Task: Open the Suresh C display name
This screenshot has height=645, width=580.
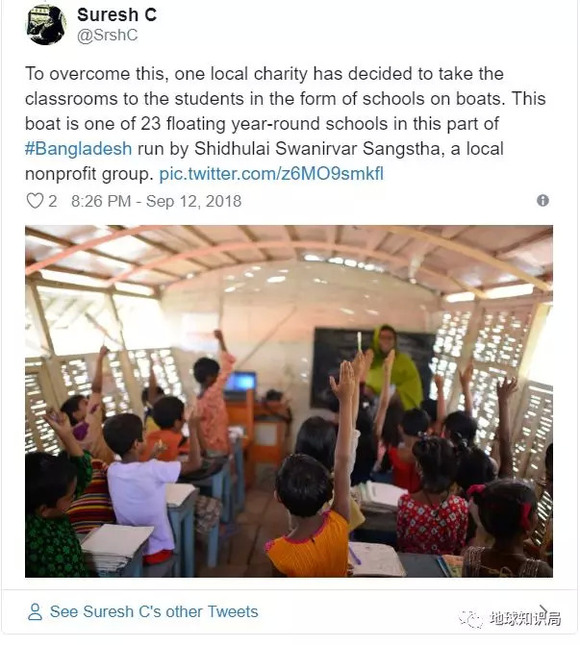Action: 117,15
